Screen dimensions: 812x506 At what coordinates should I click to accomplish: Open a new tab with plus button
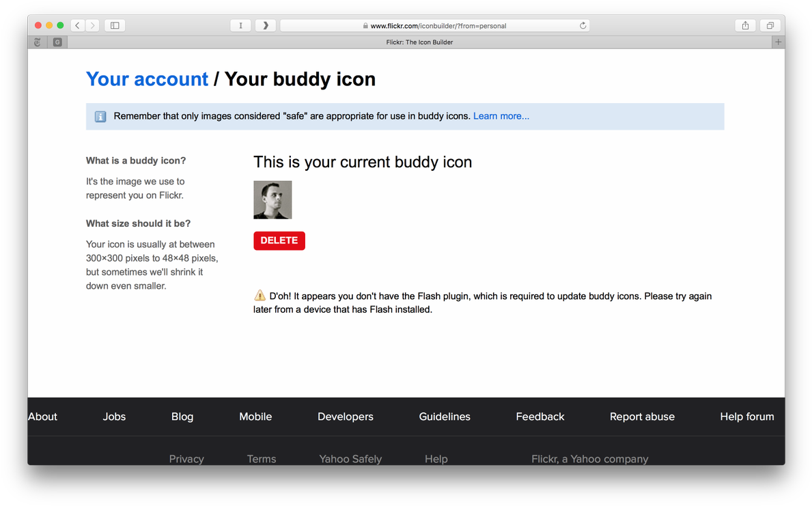pyautogui.click(x=778, y=42)
